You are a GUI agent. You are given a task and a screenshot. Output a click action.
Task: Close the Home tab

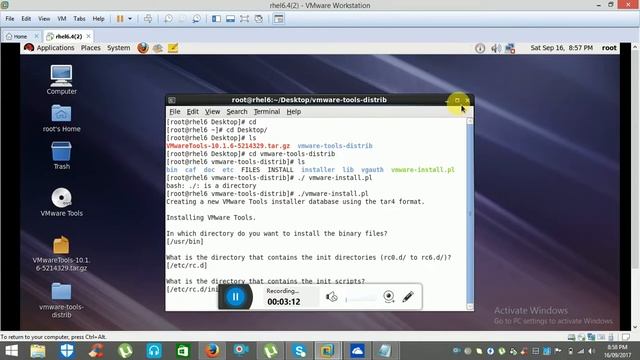36,36
